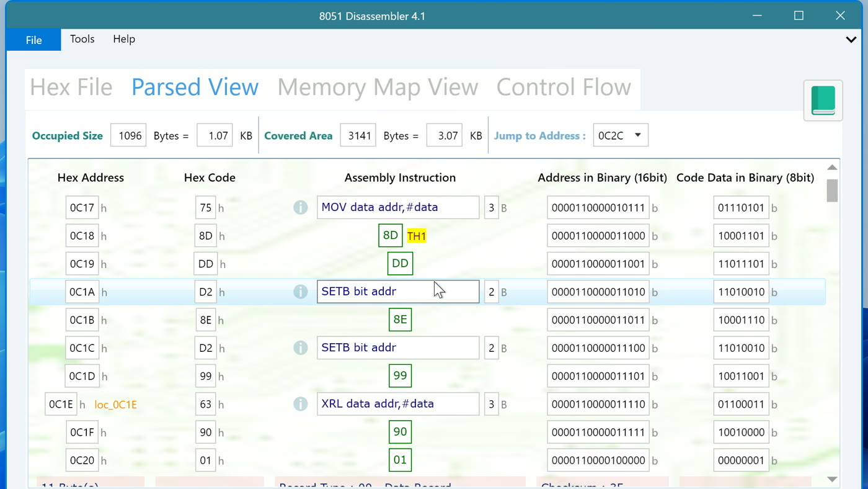Select hex address 0C18 cell
This screenshot has height=489, width=868.
[x=82, y=236]
